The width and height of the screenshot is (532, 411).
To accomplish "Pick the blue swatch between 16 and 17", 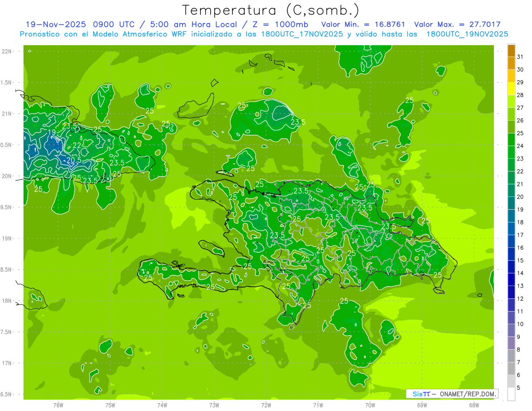I will click(x=511, y=241).
